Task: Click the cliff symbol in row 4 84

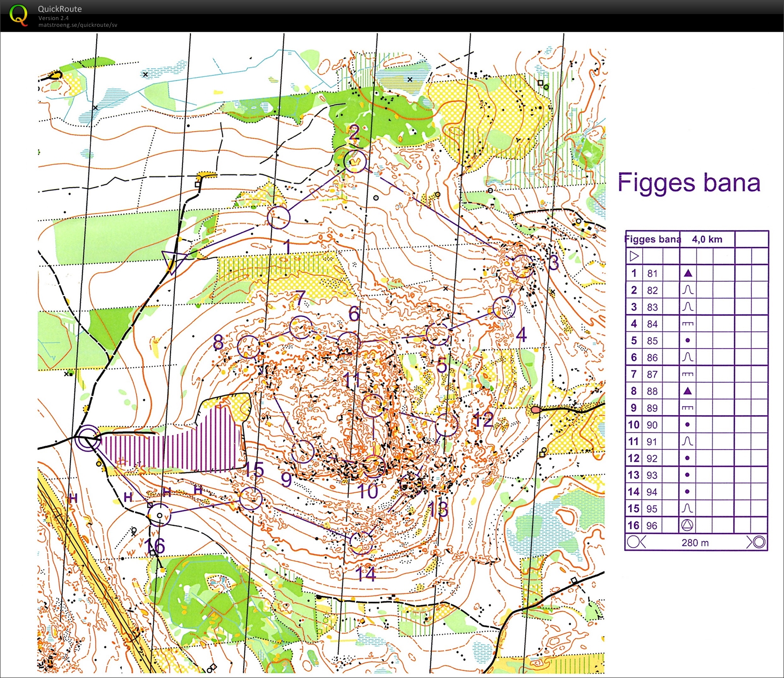Action: click(688, 324)
